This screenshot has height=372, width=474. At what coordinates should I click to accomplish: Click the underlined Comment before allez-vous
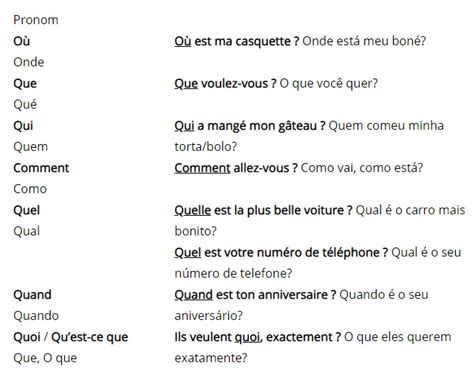click(202, 168)
